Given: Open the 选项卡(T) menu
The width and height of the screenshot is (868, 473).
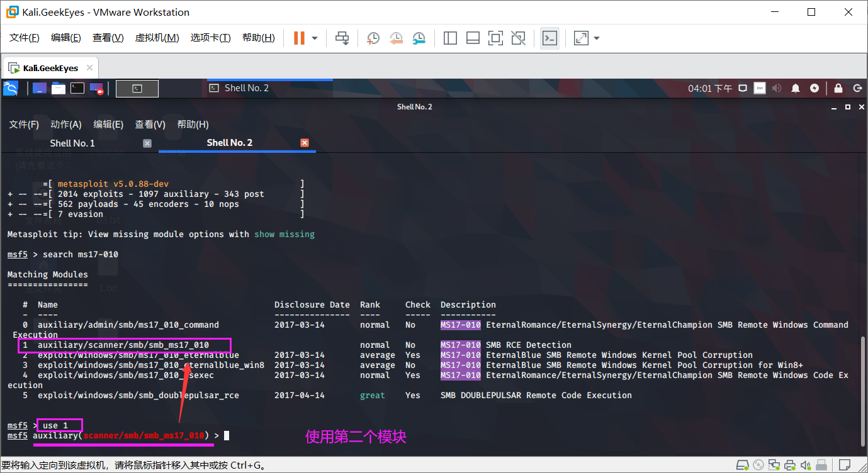Looking at the screenshot, I should tap(210, 38).
